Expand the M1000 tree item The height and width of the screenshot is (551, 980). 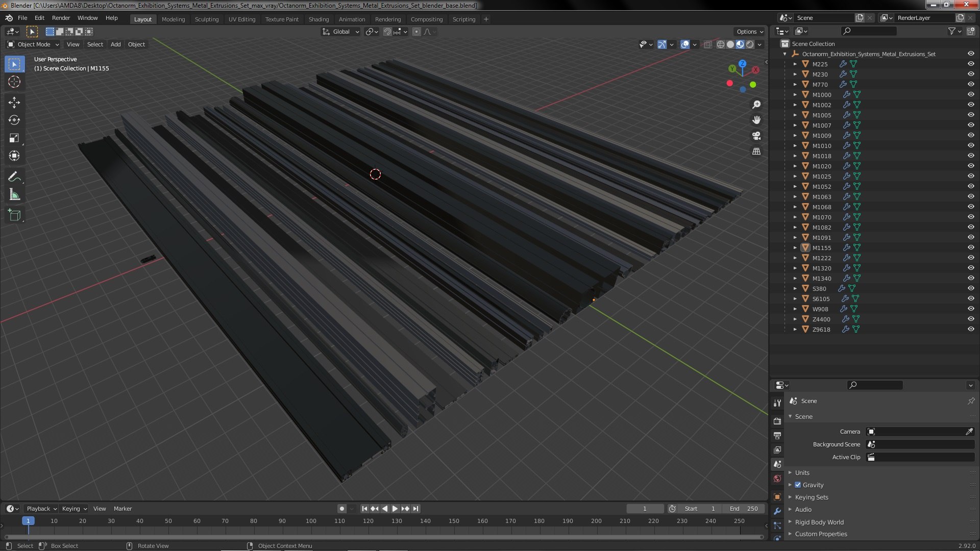pos(795,94)
